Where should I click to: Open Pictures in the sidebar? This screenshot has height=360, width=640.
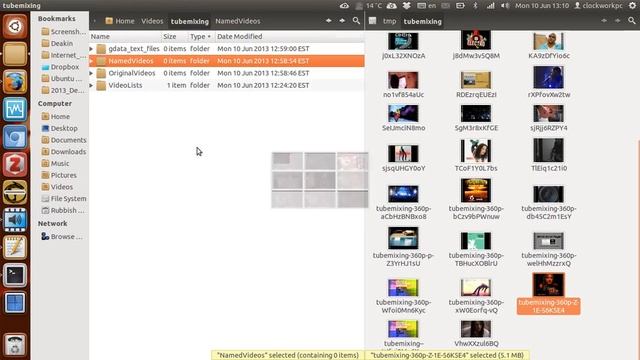[x=59, y=175]
